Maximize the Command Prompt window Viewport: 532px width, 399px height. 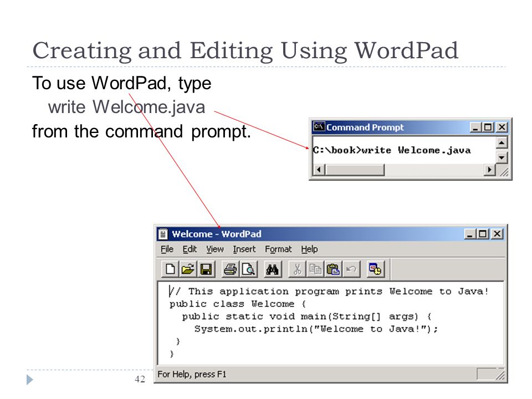tap(488, 127)
